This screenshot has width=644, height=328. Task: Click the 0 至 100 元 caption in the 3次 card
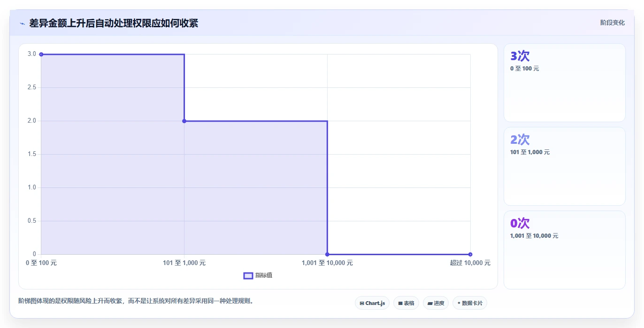pos(525,69)
